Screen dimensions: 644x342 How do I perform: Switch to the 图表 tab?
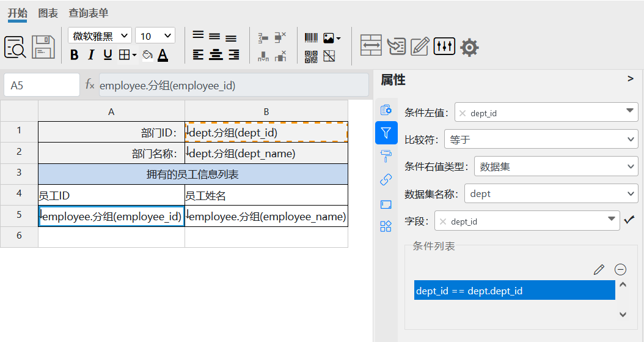(48, 13)
